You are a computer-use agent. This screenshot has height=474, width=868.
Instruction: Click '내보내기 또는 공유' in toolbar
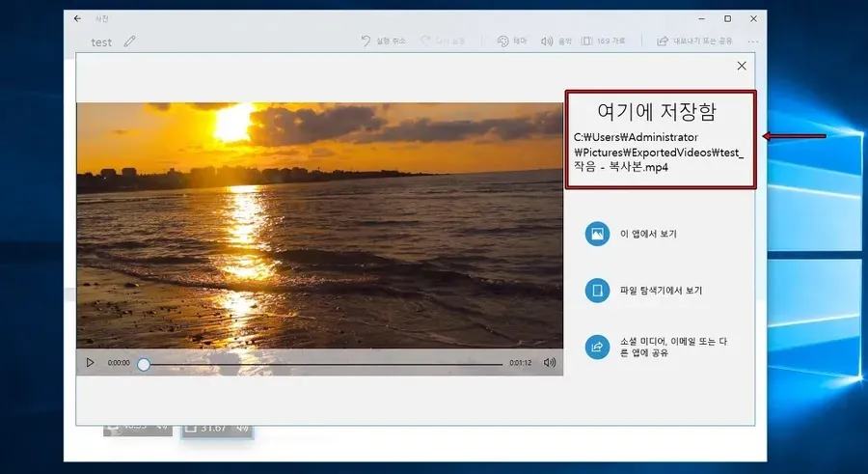pos(694,41)
